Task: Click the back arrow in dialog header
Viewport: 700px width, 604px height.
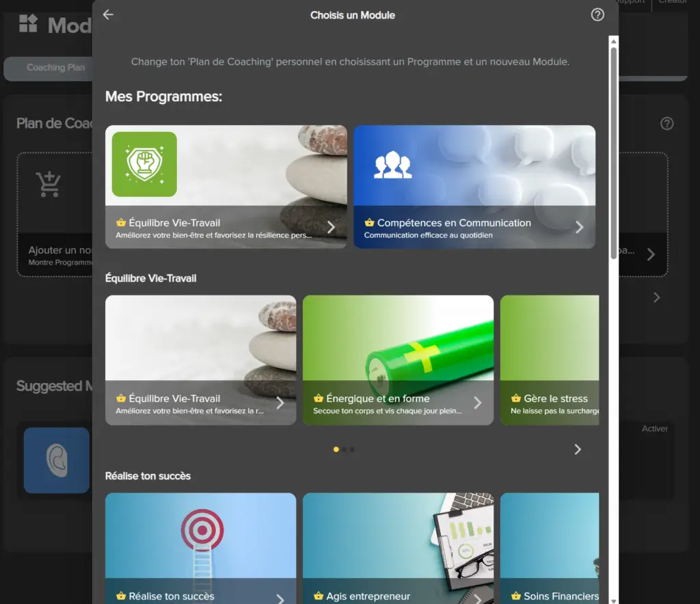Action: click(x=108, y=15)
